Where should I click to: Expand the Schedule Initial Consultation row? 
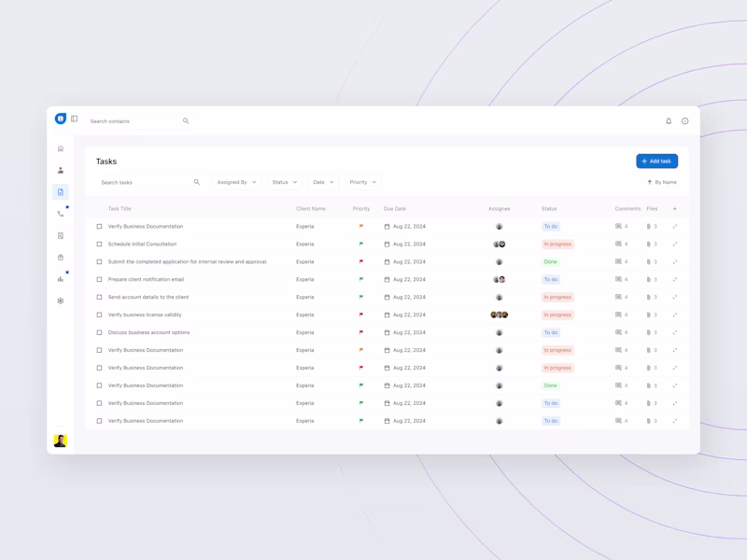[x=674, y=245]
